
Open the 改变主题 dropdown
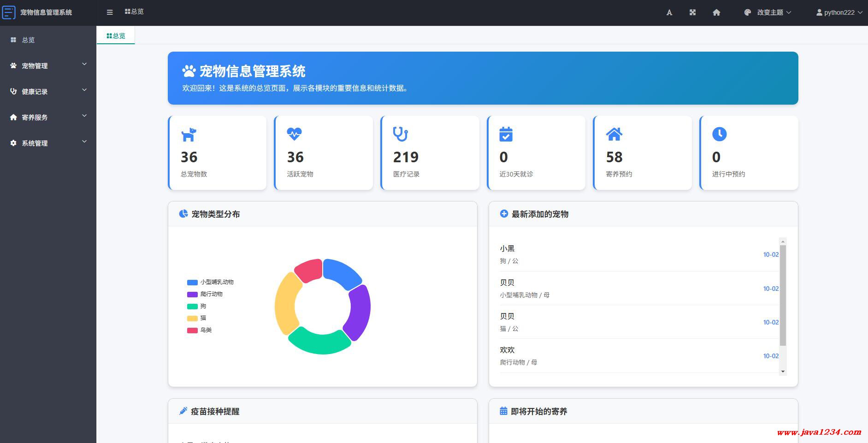771,12
